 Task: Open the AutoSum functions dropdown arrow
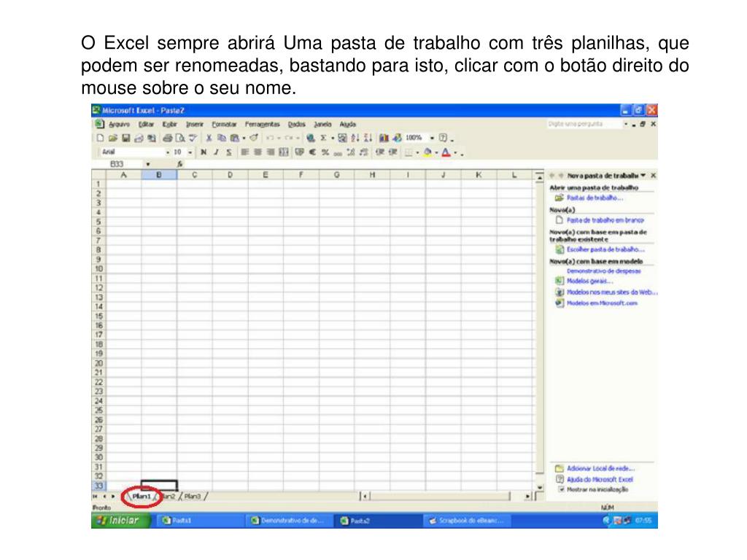tap(333, 138)
